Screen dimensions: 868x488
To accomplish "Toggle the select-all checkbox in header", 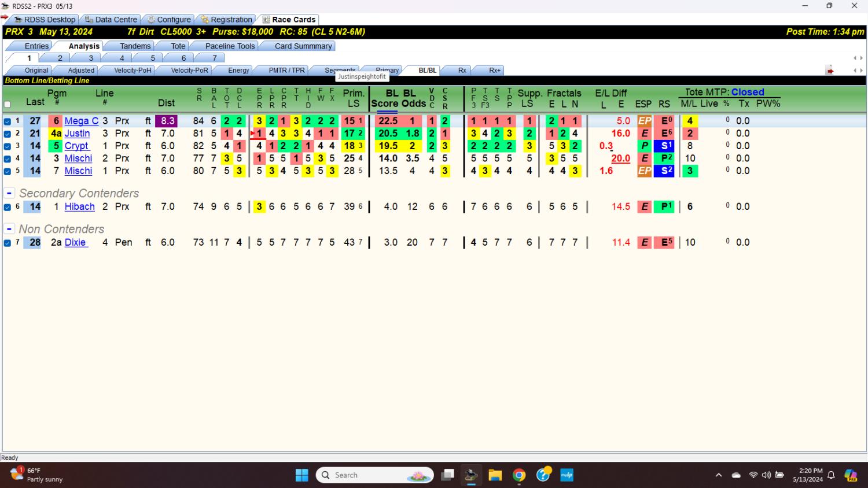I will coord(8,105).
